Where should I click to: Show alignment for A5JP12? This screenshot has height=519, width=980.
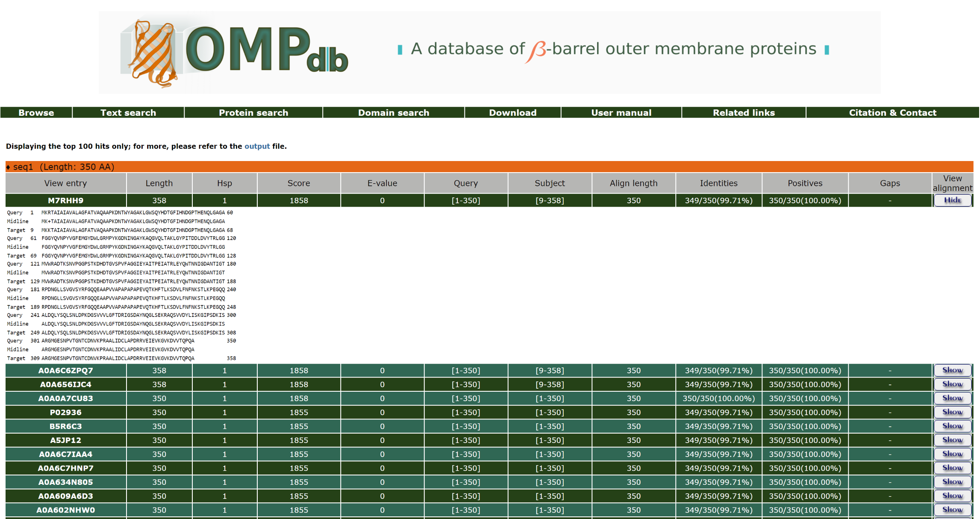[x=953, y=440]
